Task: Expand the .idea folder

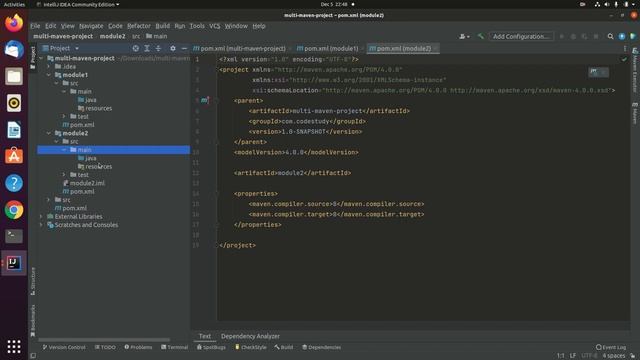Action: coord(49,67)
